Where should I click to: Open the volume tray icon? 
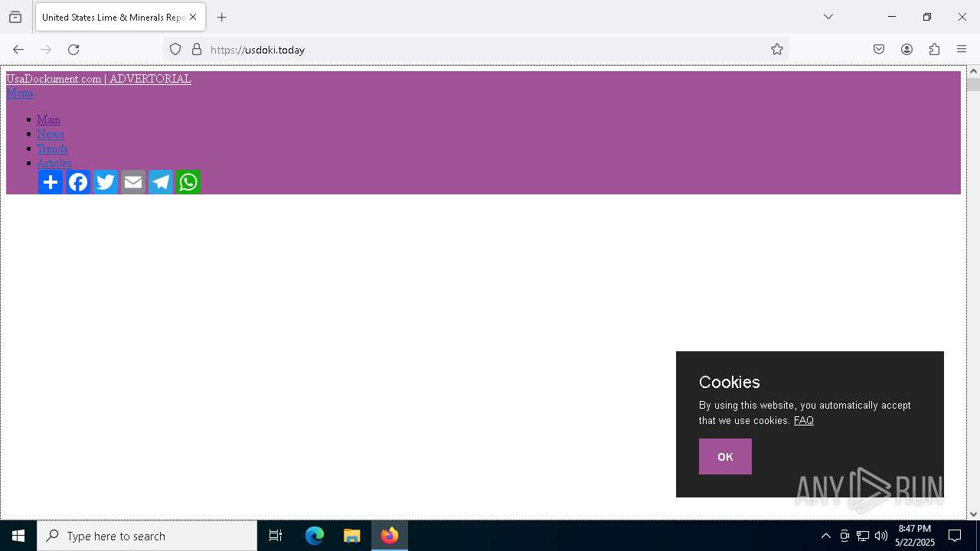coord(881,536)
